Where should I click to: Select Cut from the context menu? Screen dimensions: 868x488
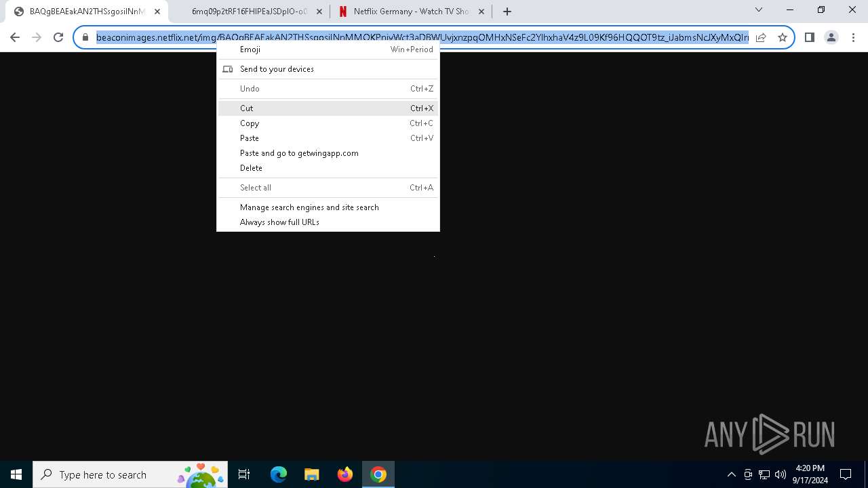tap(328, 108)
